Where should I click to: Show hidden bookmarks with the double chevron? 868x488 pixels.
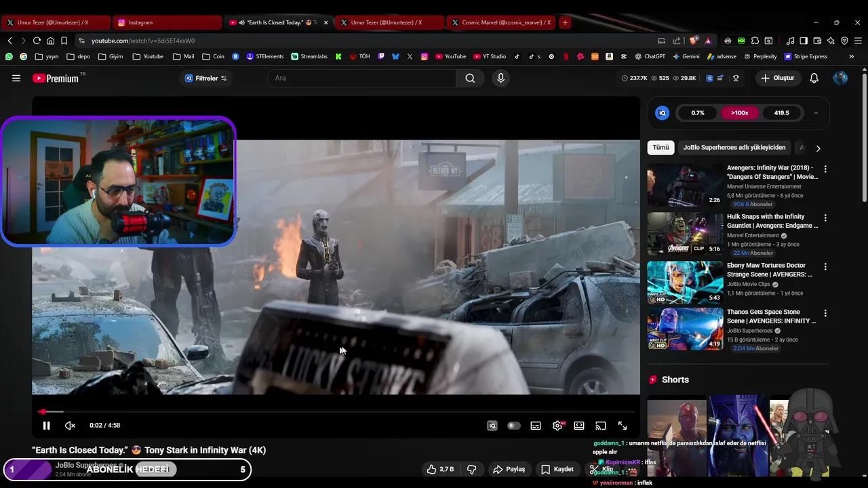[852, 56]
